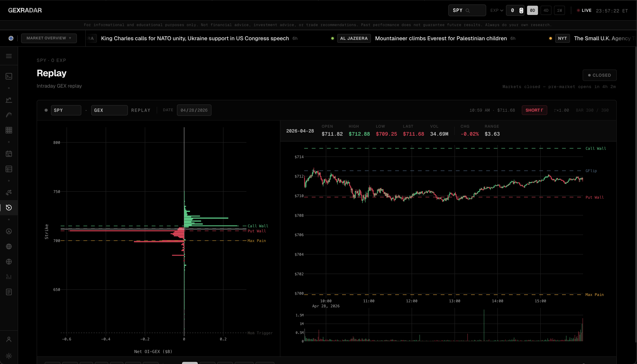Adjust the expiration count stepper arrows
Viewport: 637px width, 364px height.
(521, 11)
